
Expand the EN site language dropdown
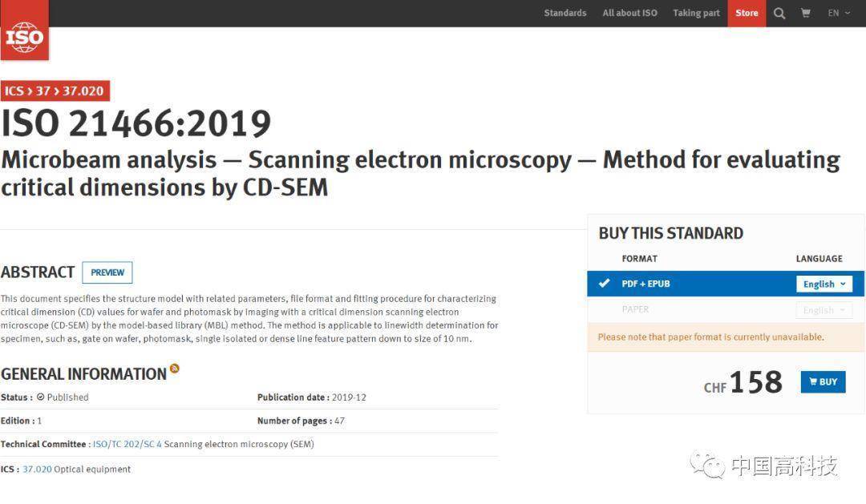pos(839,13)
